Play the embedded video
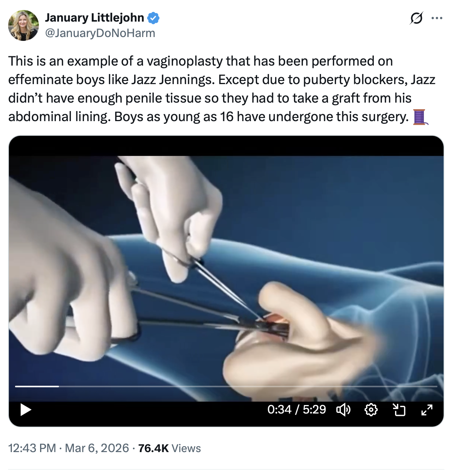 25,410
